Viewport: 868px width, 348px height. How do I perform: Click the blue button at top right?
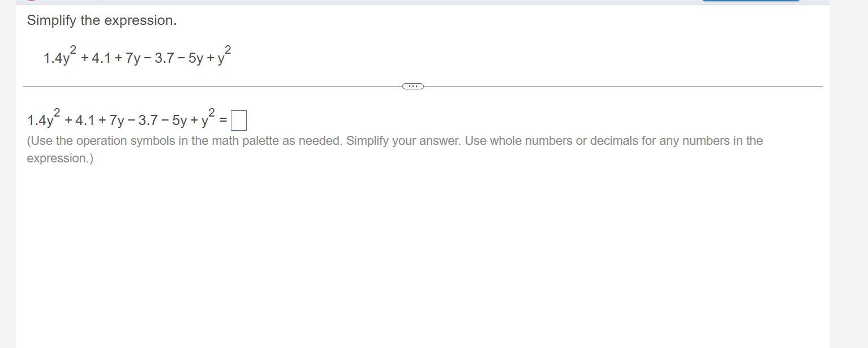(750, 1)
